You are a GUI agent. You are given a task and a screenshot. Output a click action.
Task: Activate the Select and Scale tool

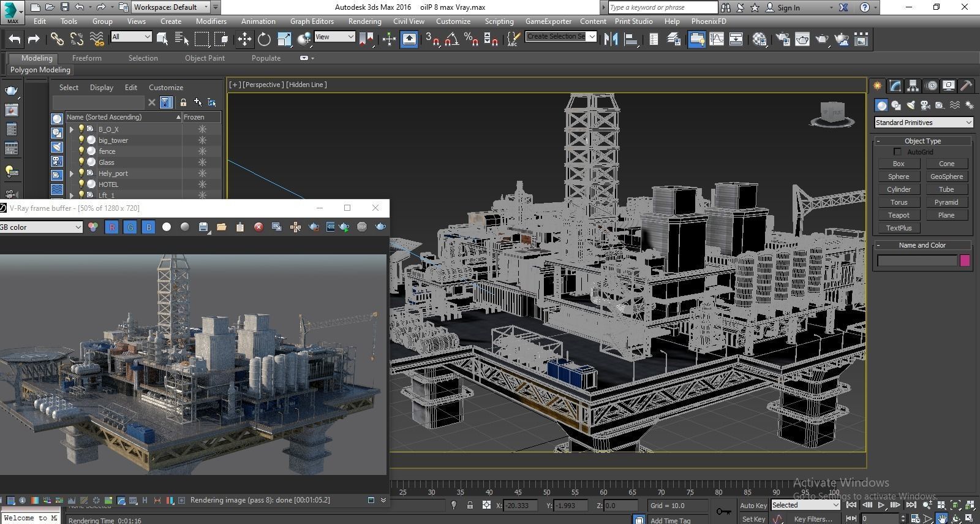point(284,39)
